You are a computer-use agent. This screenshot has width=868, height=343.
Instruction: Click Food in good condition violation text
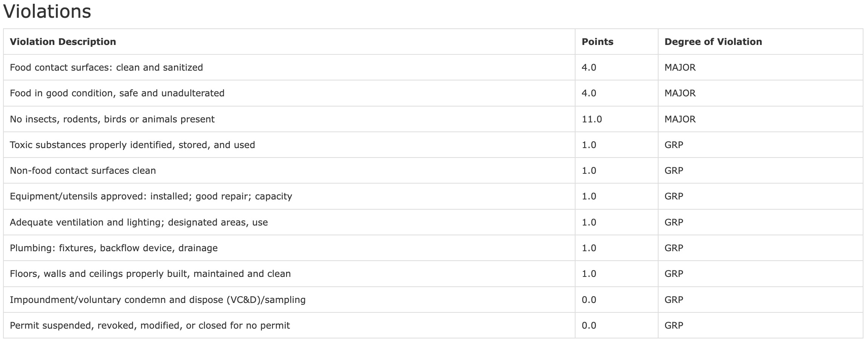coord(117,93)
